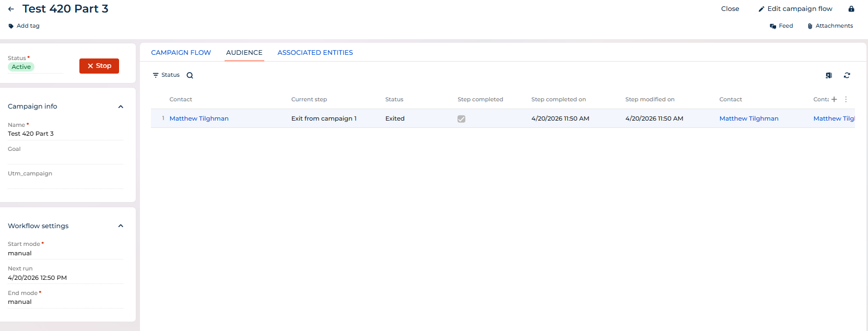Click Edit campaign flow
Image resolution: width=868 pixels, height=331 pixels.
point(795,9)
